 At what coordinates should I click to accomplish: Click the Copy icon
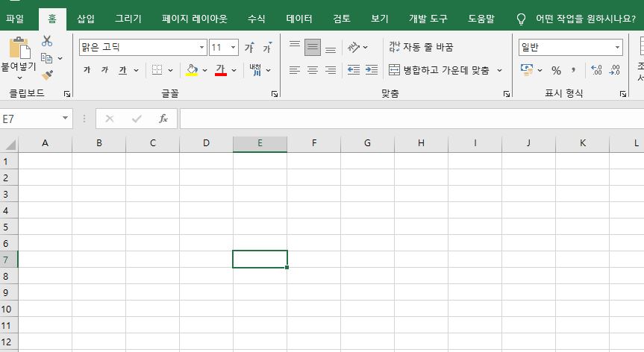[46, 58]
